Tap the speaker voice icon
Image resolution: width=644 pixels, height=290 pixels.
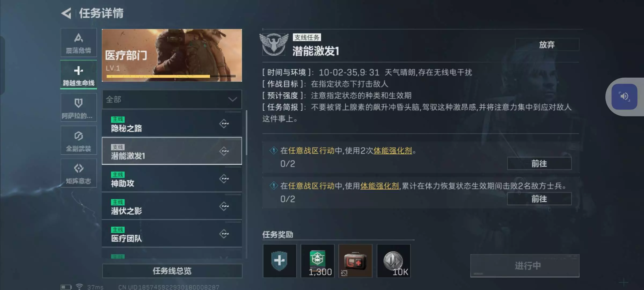(624, 97)
